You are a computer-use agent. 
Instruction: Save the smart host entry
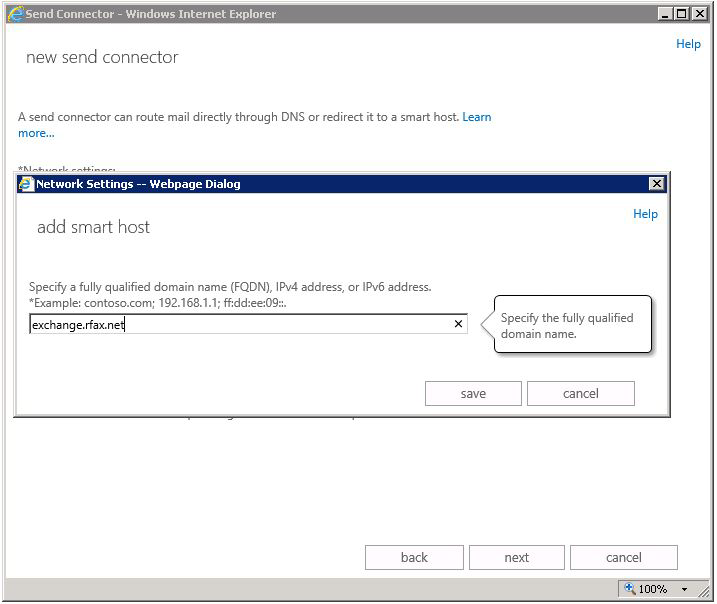[x=473, y=394]
